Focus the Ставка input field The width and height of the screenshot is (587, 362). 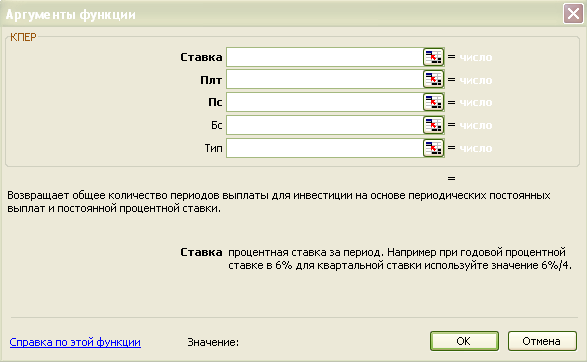[x=325, y=57]
